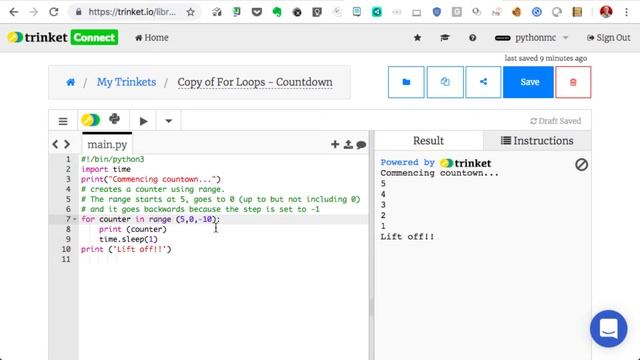Screen dimensions: 640x360
Task: Click the print (counter) code line
Action: click(133, 229)
